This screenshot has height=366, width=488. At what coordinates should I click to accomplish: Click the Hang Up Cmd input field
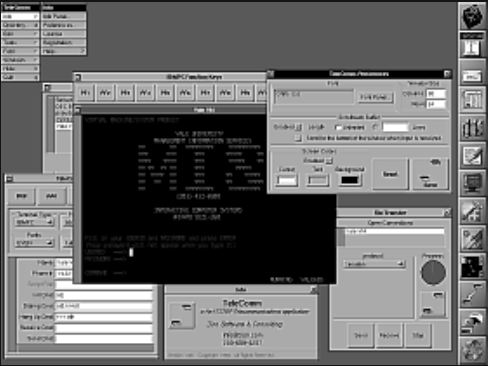(x=104, y=317)
